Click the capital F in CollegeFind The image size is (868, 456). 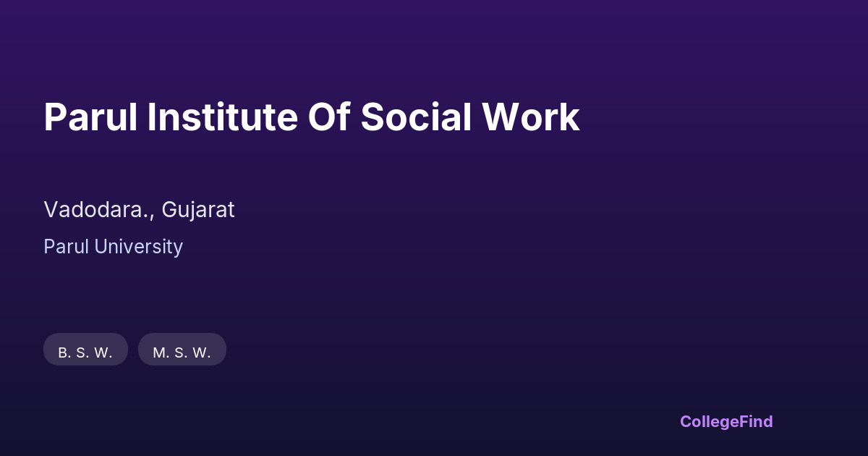(x=743, y=421)
